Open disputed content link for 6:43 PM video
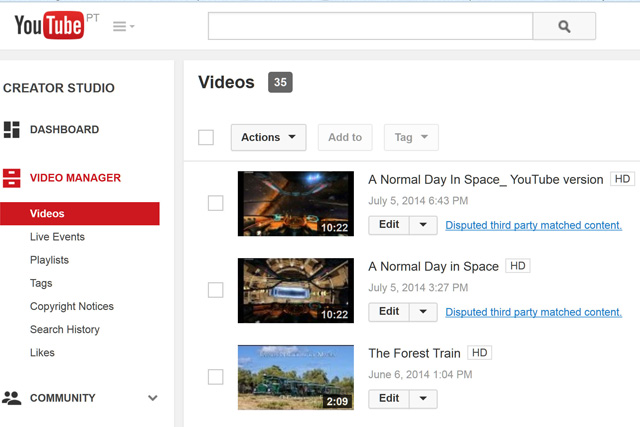Viewport: 640px width, 427px height. pos(533,225)
